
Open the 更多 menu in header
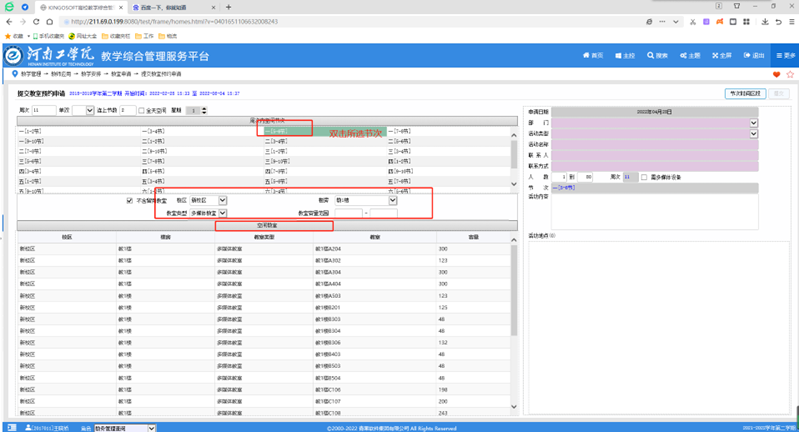pyautogui.click(x=784, y=56)
